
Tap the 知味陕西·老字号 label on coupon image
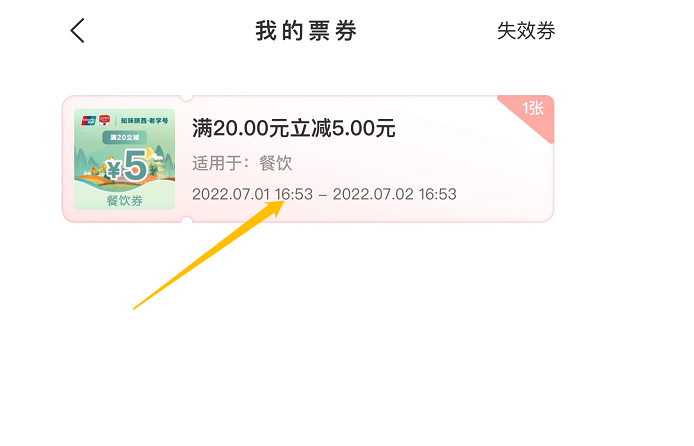point(145,120)
